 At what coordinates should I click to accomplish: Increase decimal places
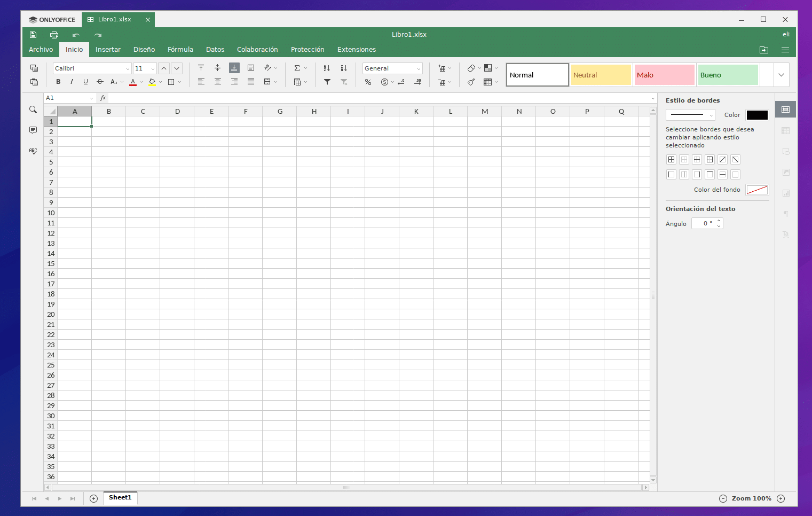tap(417, 82)
